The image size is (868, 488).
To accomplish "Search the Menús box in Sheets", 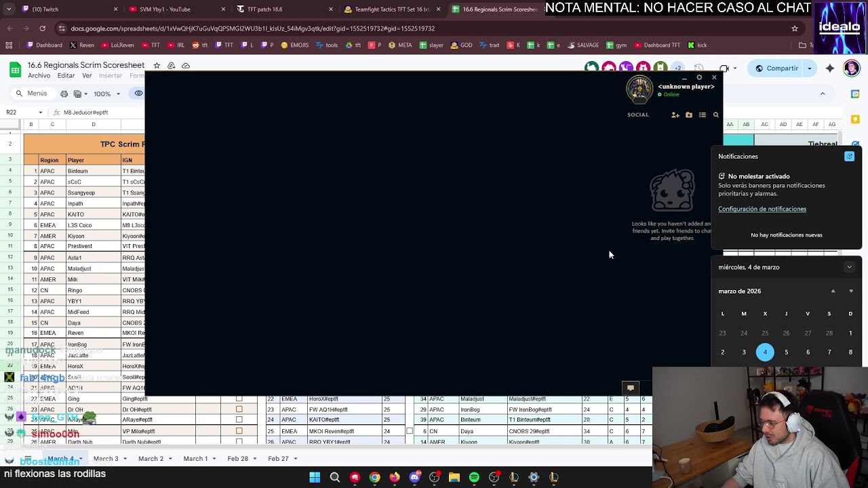I will [33, 94].
